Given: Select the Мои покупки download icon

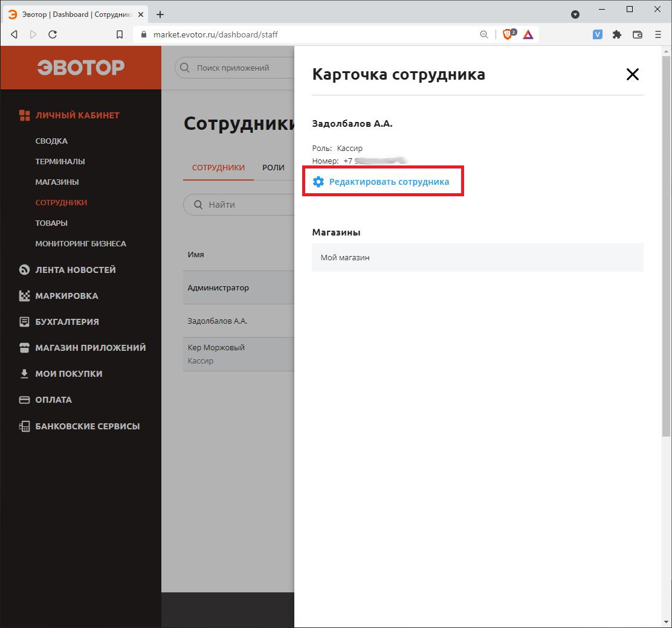Looking at the screenshot, I should 23,373.
